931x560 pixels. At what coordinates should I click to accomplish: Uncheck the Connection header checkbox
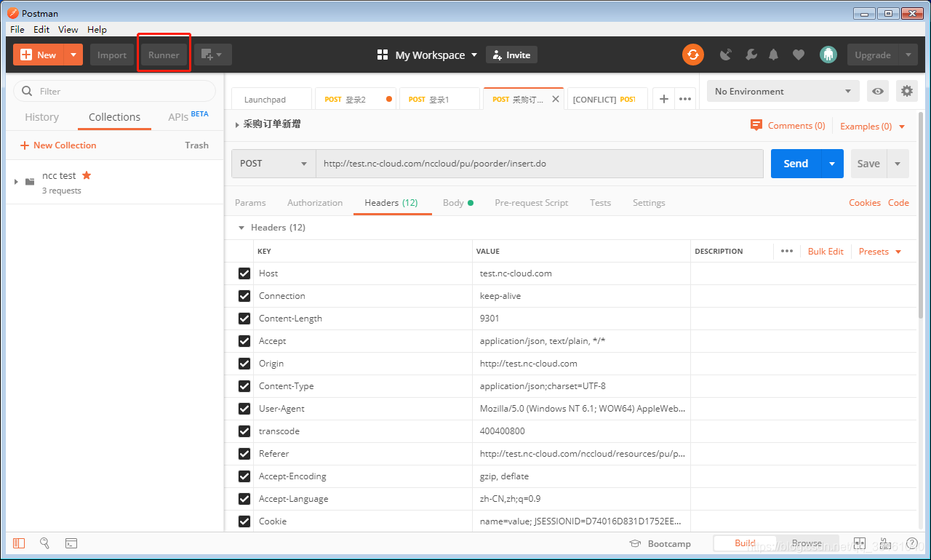[x=244, y=296]
